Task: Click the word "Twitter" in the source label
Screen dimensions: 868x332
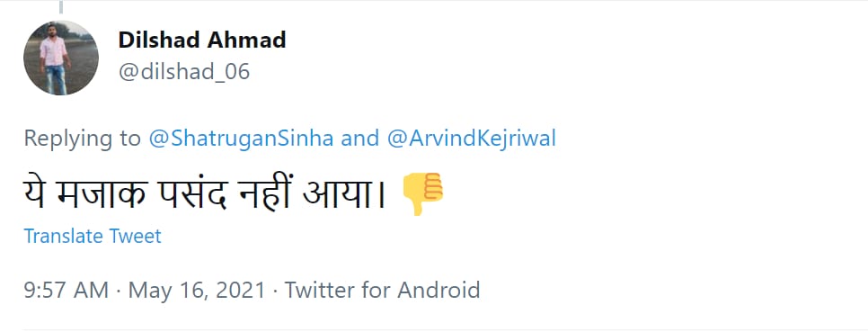Action: coord(319,290)
